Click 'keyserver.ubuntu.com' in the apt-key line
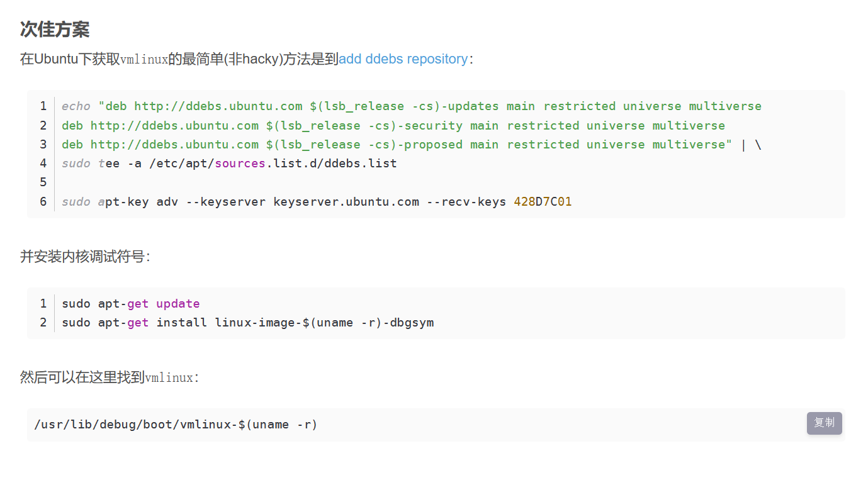868x502 pixels. click(346, 202)
